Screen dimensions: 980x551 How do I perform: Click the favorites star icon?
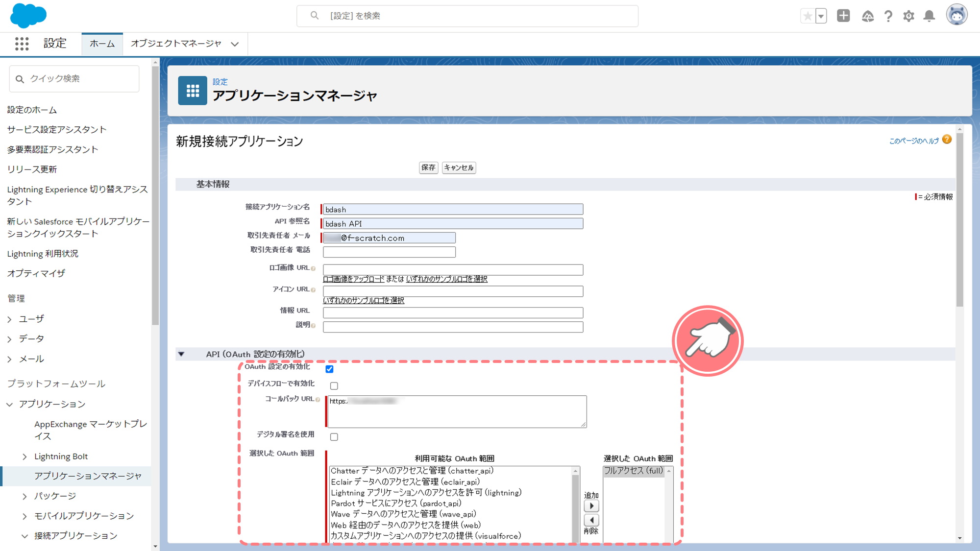coord(808,16)
